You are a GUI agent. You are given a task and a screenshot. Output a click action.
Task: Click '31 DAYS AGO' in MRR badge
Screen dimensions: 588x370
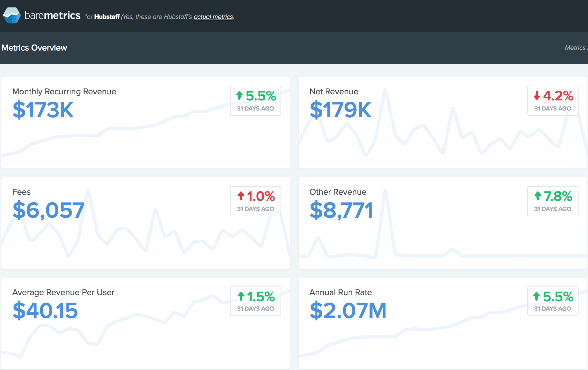click(x=256, y=109)
